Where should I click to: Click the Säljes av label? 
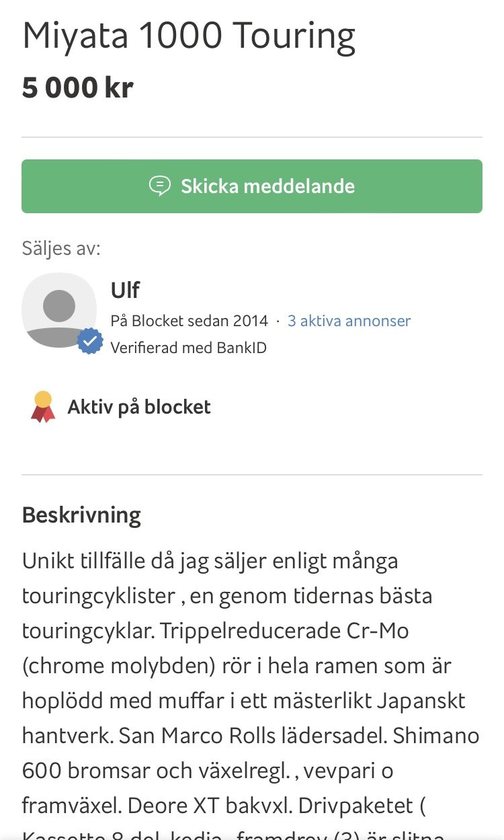pos(61,249)
